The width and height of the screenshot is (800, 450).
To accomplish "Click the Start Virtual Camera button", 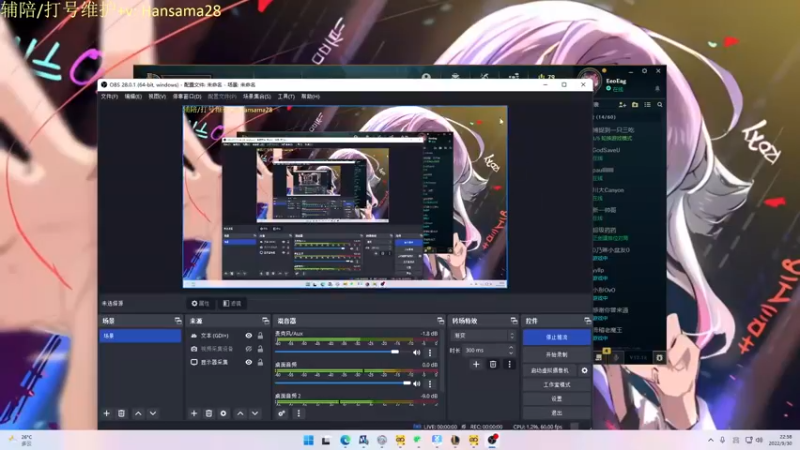I will pyautogui.click(x=549, y=370).
